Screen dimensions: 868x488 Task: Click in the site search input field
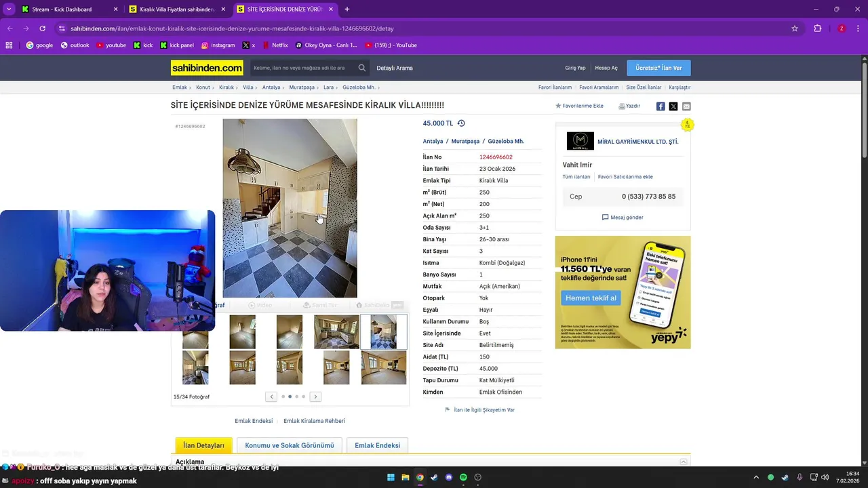point(302,68)
